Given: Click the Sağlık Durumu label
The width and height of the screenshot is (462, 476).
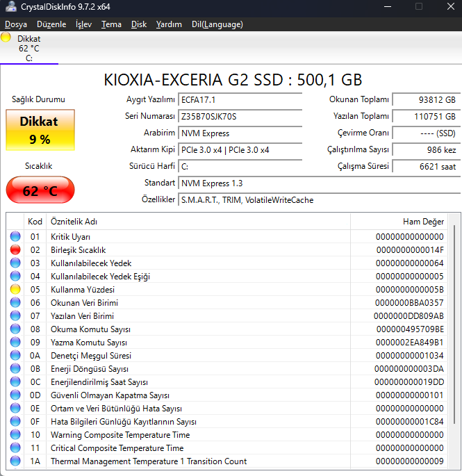Looking at the screenshot, I should click(x=38, y=99).
